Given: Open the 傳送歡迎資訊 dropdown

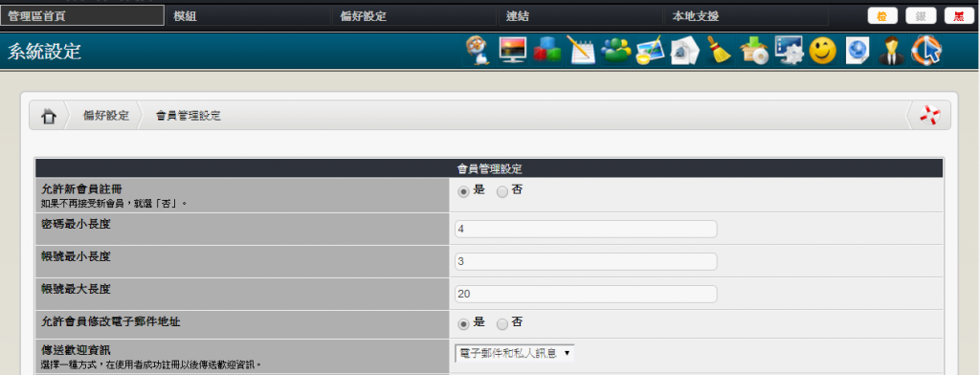Looking at the screenshot, I should coord(514,354).
